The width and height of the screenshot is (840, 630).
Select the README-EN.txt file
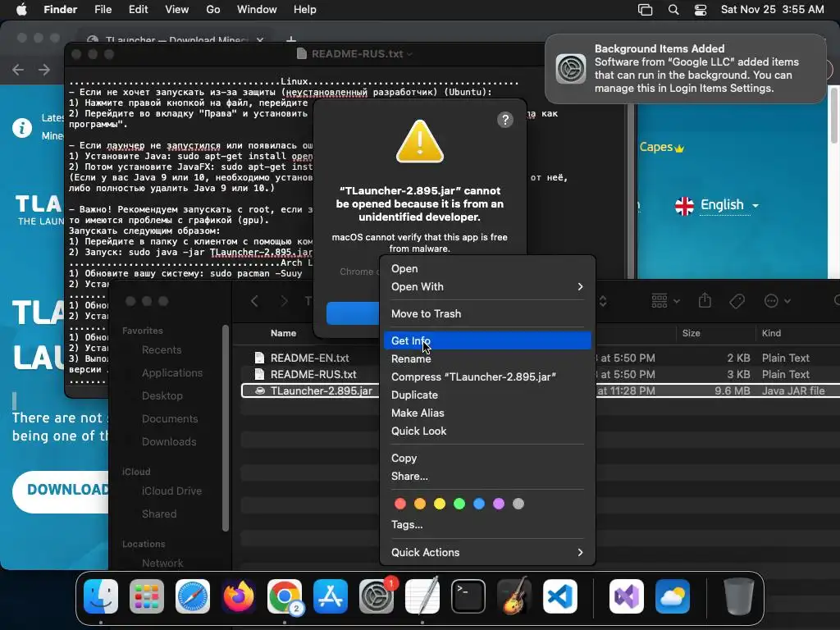309,358
